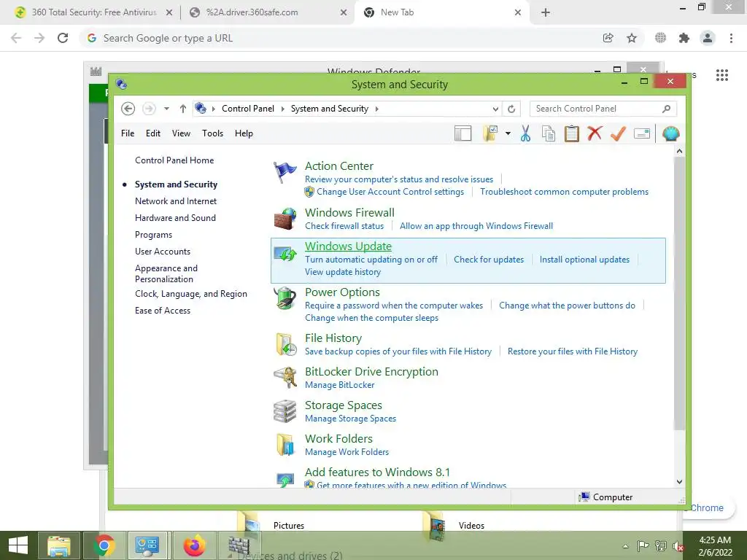Viewport: 747px width, 560px height.
Task: Open Clock, Language, and Region category
Action: click(191, 294)
